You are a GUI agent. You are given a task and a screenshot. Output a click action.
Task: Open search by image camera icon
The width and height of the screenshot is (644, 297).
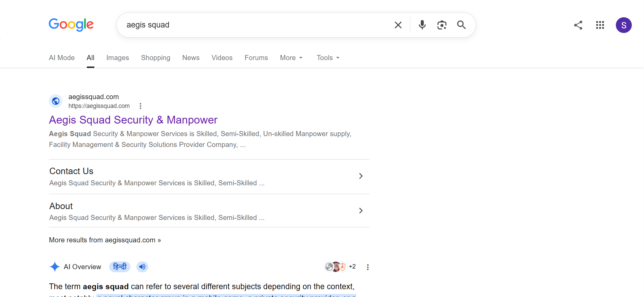click(x=442, y=25)
